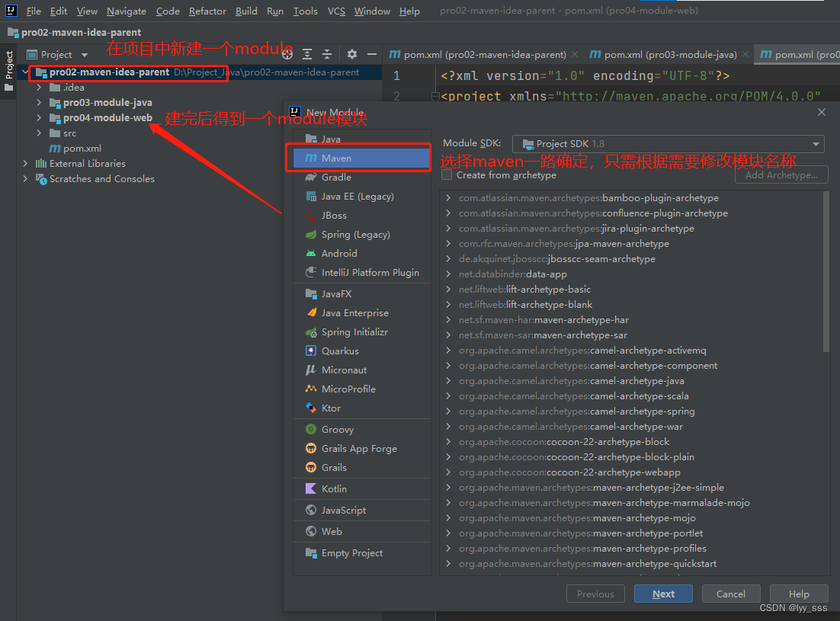The height and width of the screenshot is (621, 840).
Task: Choose Spring (Legacy) module type
Action: click(x=362, y=235)
